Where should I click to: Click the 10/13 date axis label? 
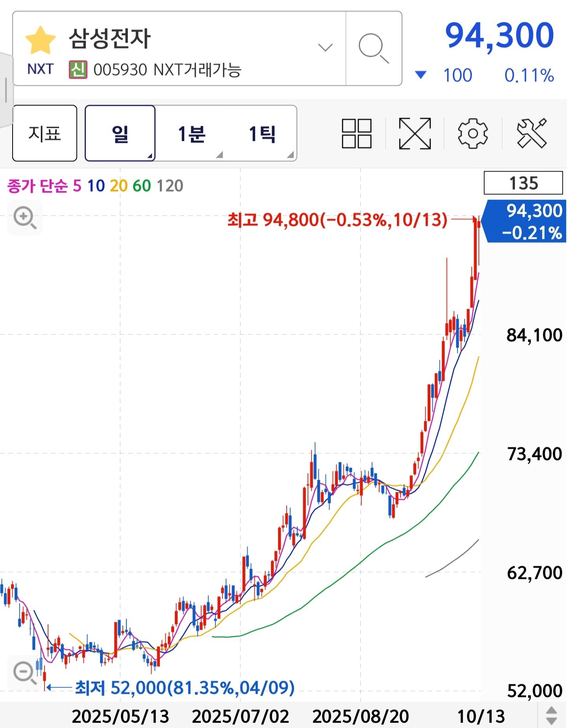click(x=481, y=717)
